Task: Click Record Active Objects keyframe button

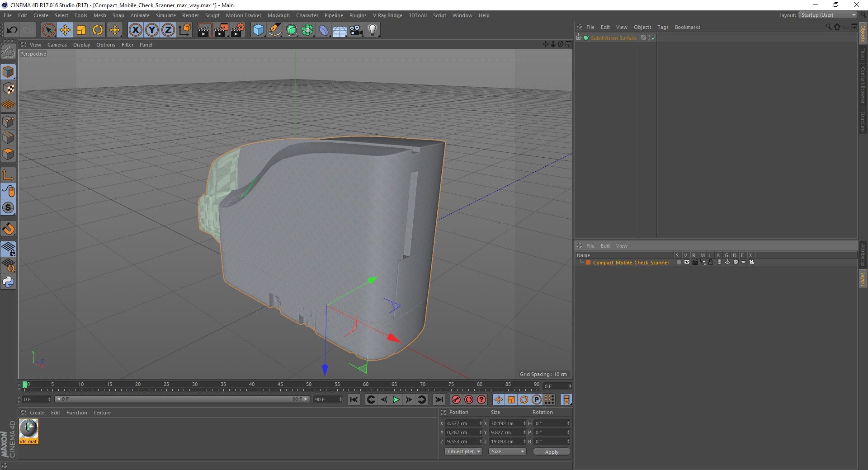Action: 456,399
